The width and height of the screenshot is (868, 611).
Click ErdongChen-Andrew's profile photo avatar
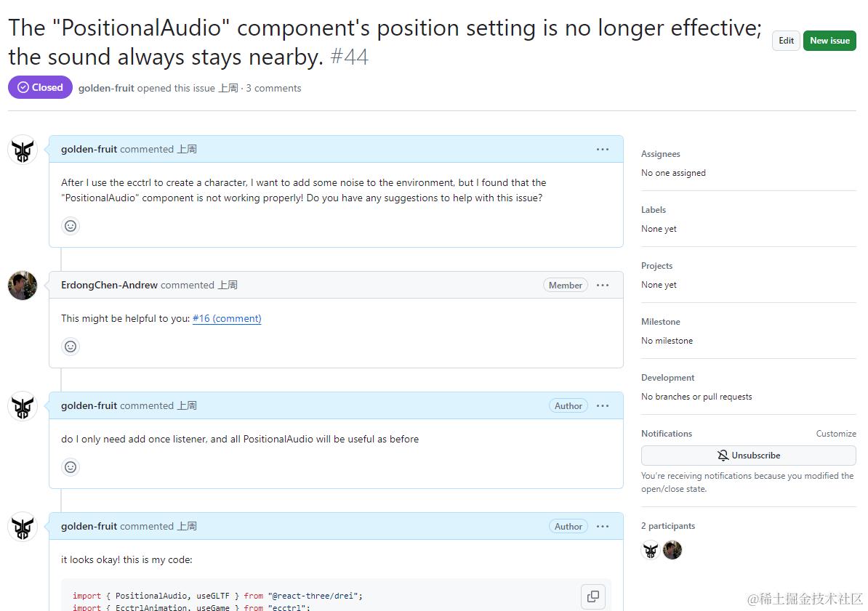click(x=23, y=286)
